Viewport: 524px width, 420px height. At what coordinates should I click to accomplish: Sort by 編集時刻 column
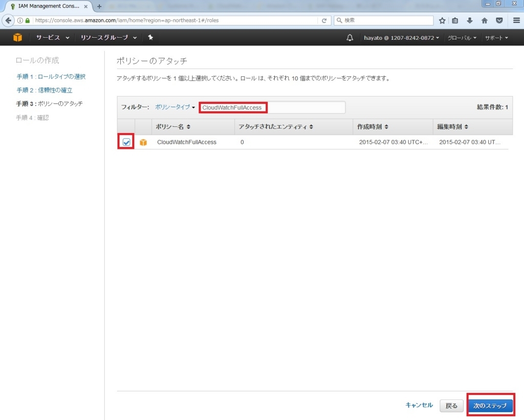click(x=452, y=127)
